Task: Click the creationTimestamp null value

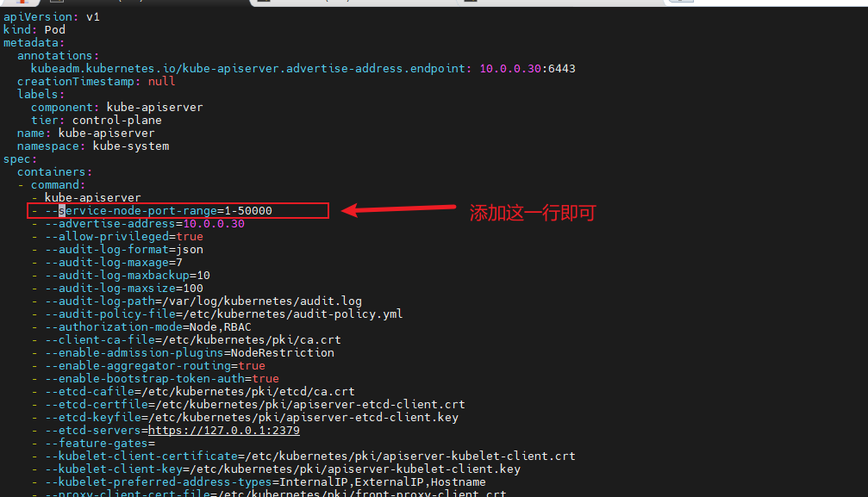Action: coord(161,81)
